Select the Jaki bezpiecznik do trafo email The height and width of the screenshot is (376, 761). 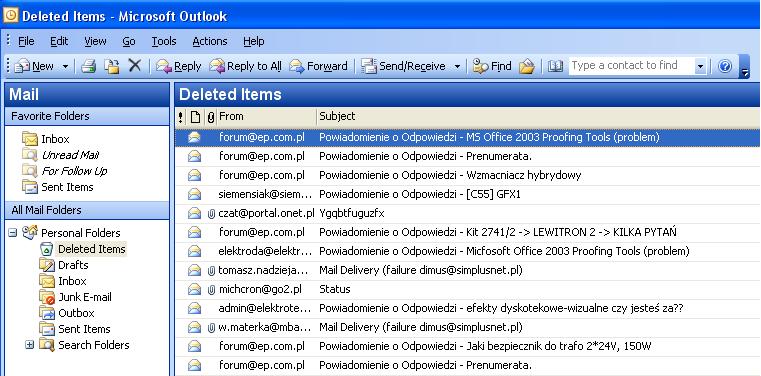468,346
